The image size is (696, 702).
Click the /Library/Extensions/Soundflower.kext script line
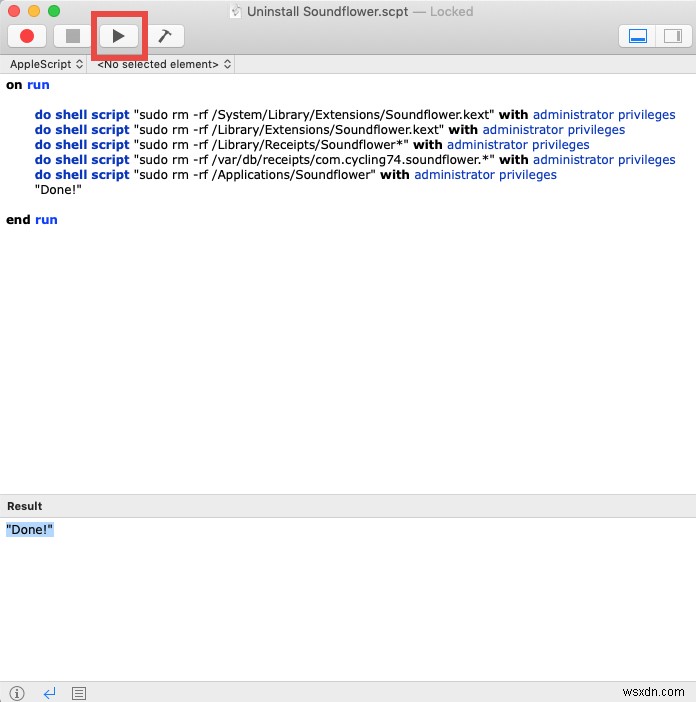point(330,130)
